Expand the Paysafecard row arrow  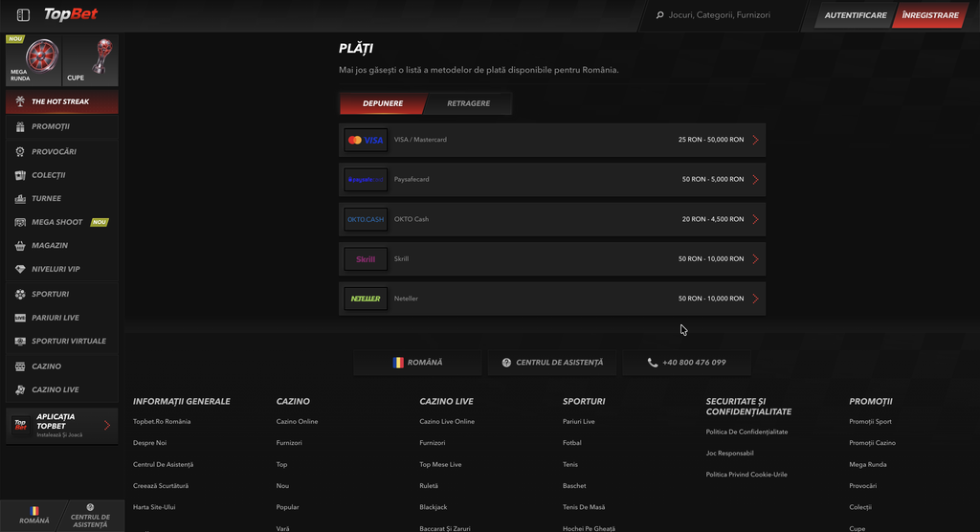tap(756, 180)
